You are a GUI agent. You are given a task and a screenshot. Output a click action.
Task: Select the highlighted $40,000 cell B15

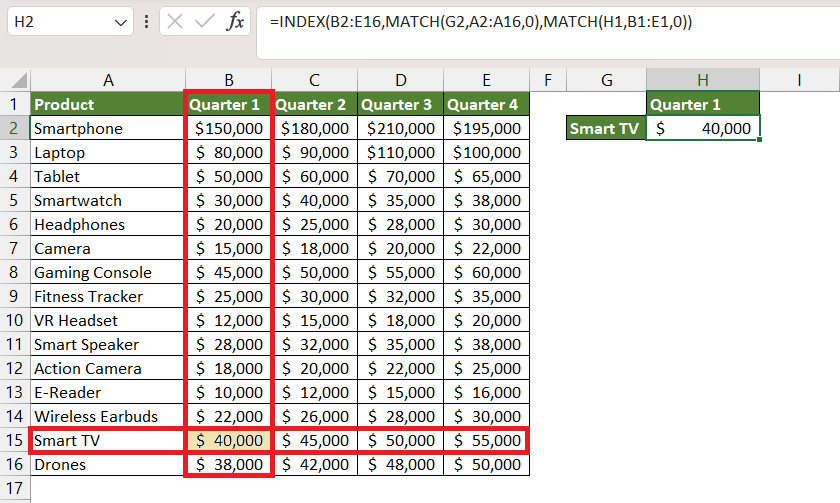229,440
